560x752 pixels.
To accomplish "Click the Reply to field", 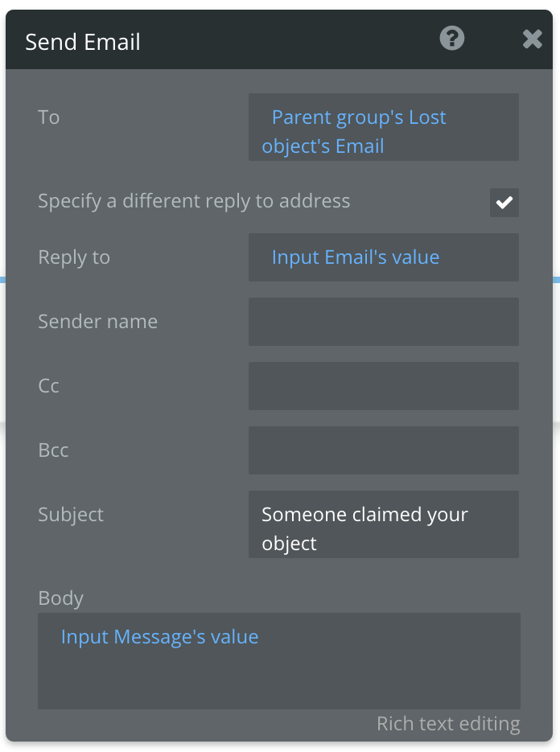I will coord(384,257).
